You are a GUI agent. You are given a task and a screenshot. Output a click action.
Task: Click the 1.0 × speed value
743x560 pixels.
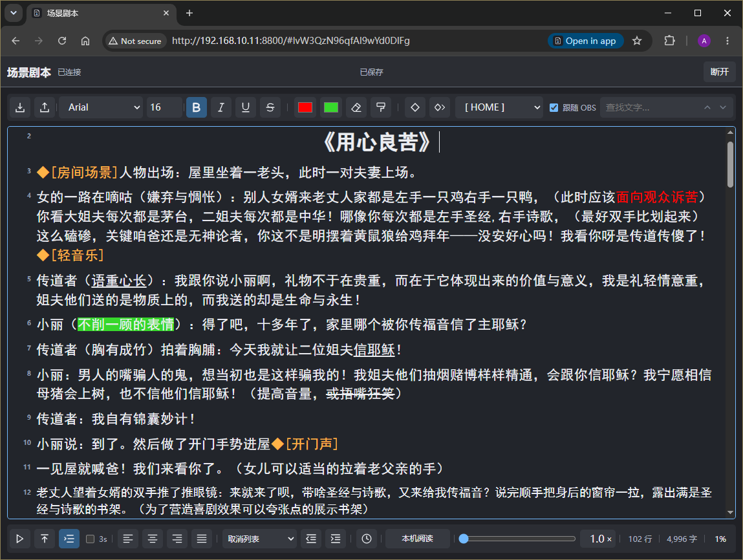(x=598, y=539)
